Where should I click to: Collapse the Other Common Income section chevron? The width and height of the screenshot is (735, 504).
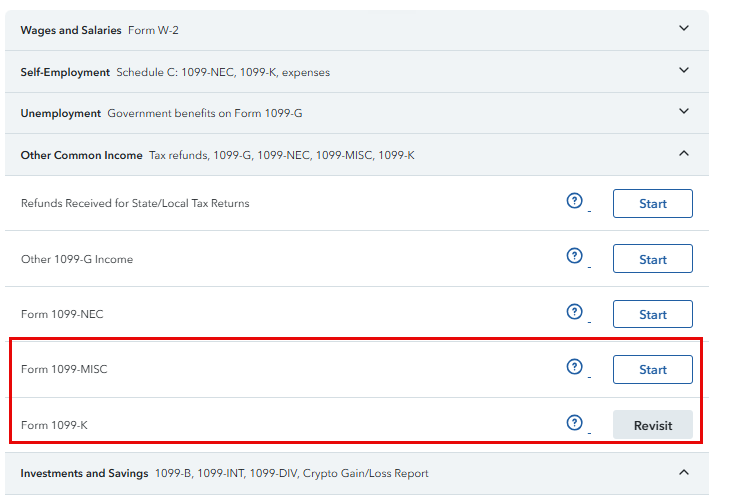(684, 154)
